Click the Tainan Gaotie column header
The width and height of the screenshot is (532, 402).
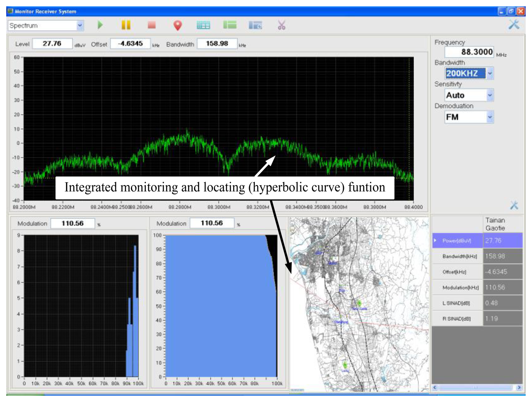click(x=495, y=224)
